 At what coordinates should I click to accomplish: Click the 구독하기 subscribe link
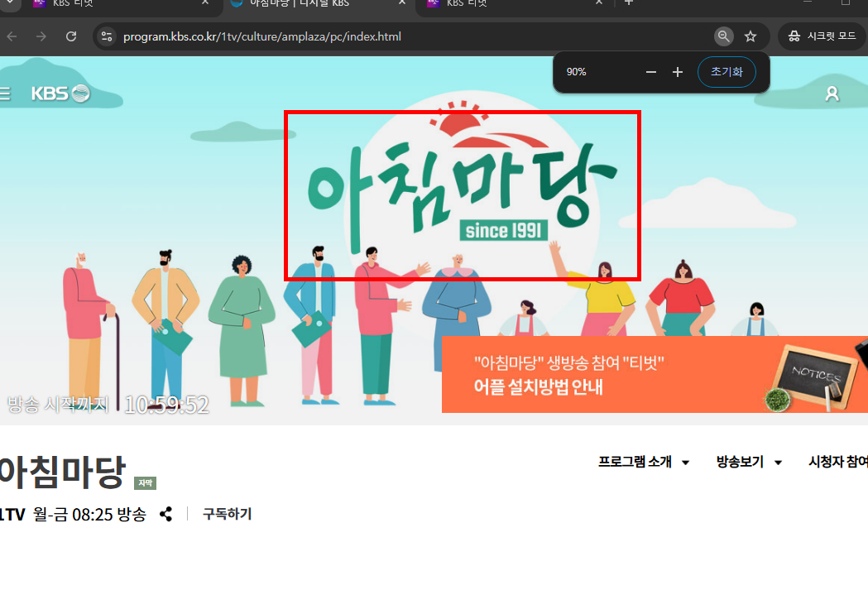pos(225,514)
